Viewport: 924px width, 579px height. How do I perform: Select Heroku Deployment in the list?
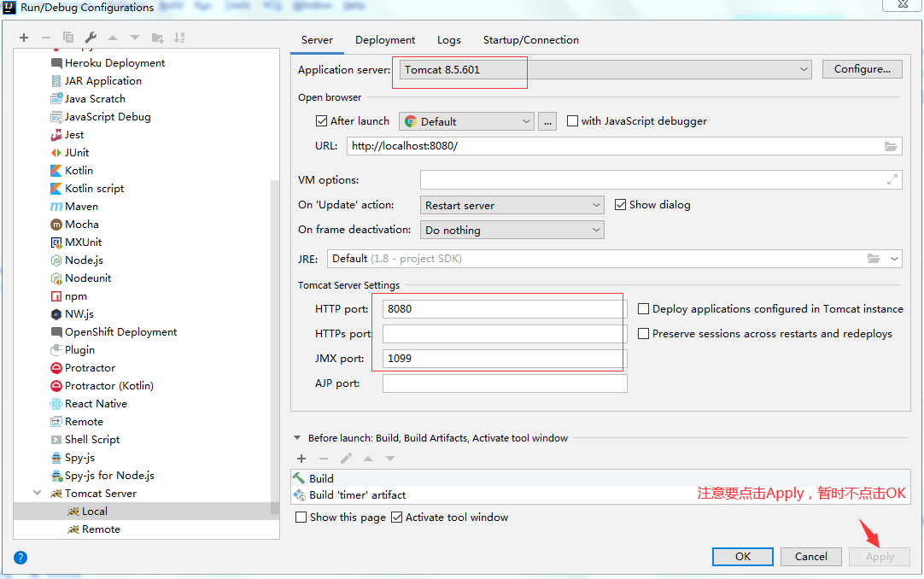click(108, 63)
